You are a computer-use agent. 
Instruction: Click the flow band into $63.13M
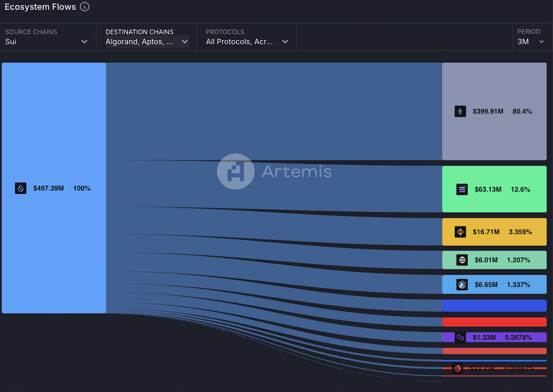pyautogui.click(x=274, y=187)
